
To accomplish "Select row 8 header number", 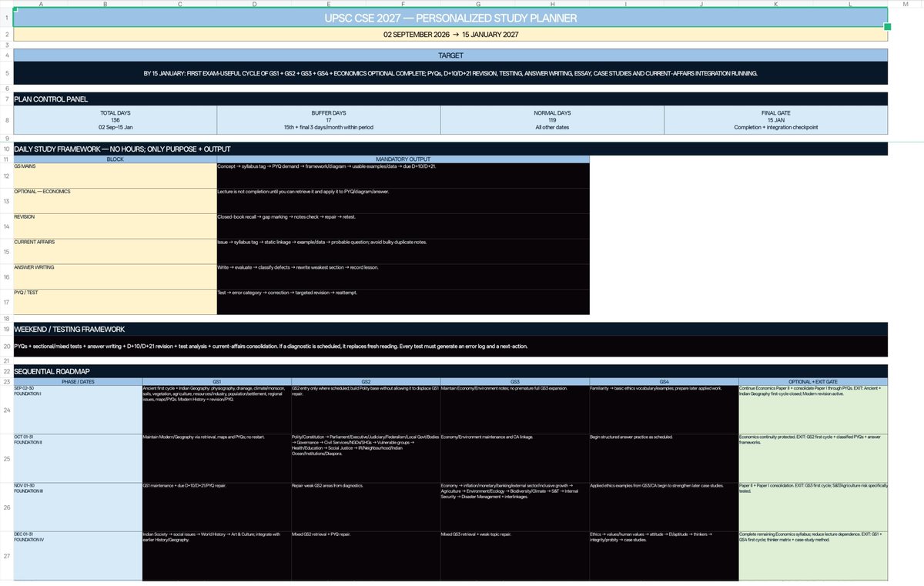I will (x=6, y=120).
